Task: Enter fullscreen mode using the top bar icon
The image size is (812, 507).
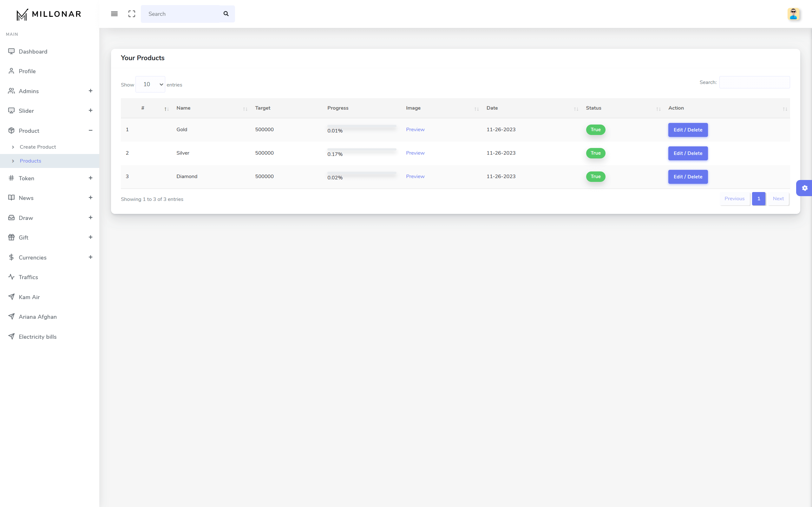Action: click(132, 14)
